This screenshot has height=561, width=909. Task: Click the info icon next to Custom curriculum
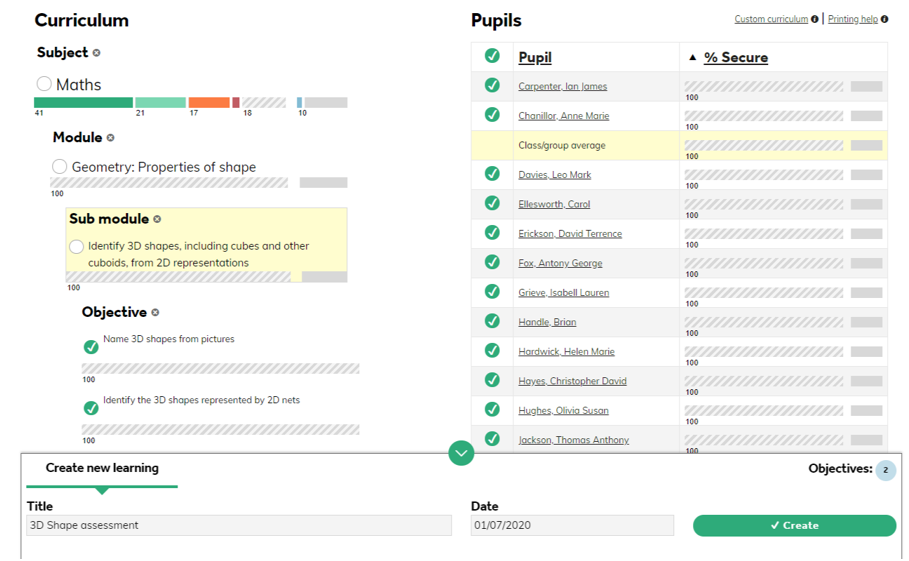click(x=815, y=19)
